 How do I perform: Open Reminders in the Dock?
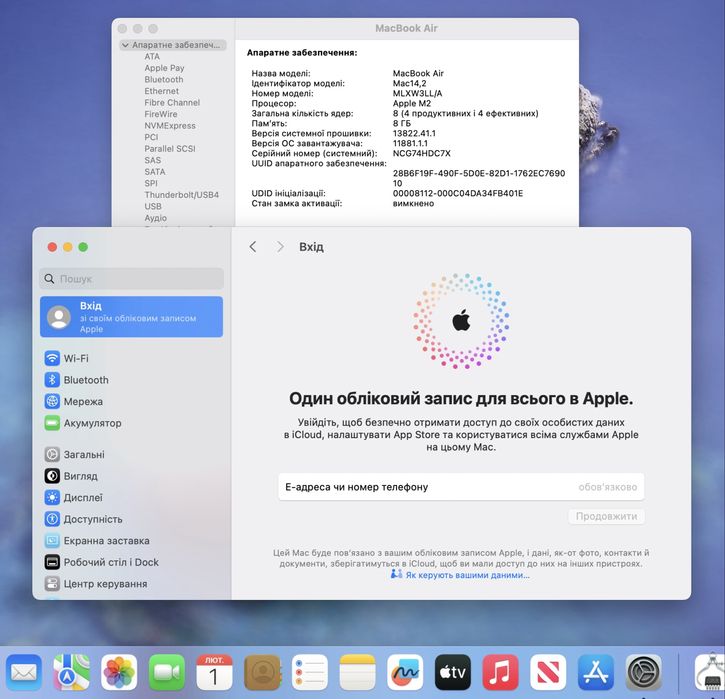(x=310, y=672)
